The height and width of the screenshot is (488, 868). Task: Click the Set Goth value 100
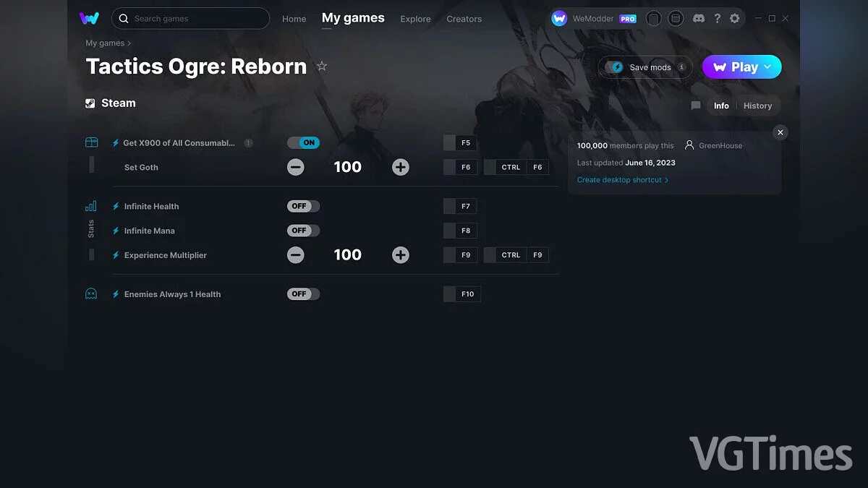[x=348, y=167]
